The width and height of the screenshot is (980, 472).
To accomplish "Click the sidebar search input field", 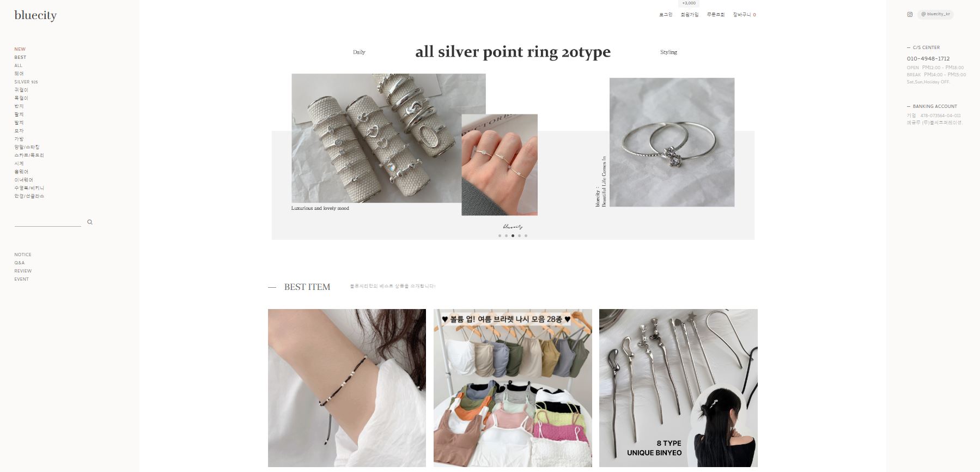I will tap(48, 222).
